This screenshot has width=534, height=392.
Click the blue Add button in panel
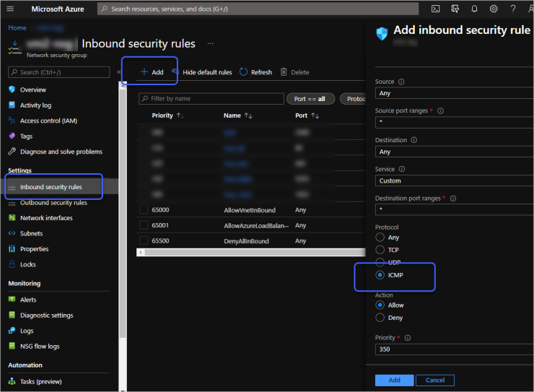point(395,380)
